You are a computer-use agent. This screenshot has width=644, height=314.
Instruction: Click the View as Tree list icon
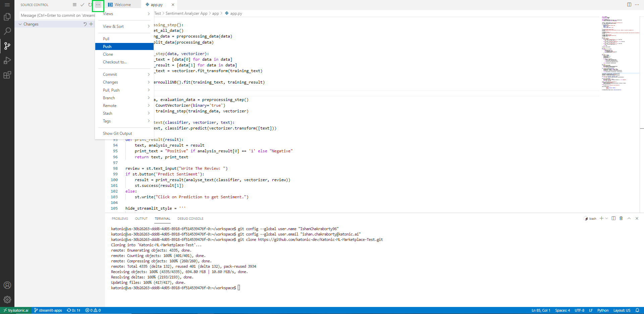pyautogui.click(x=74, y=5)
